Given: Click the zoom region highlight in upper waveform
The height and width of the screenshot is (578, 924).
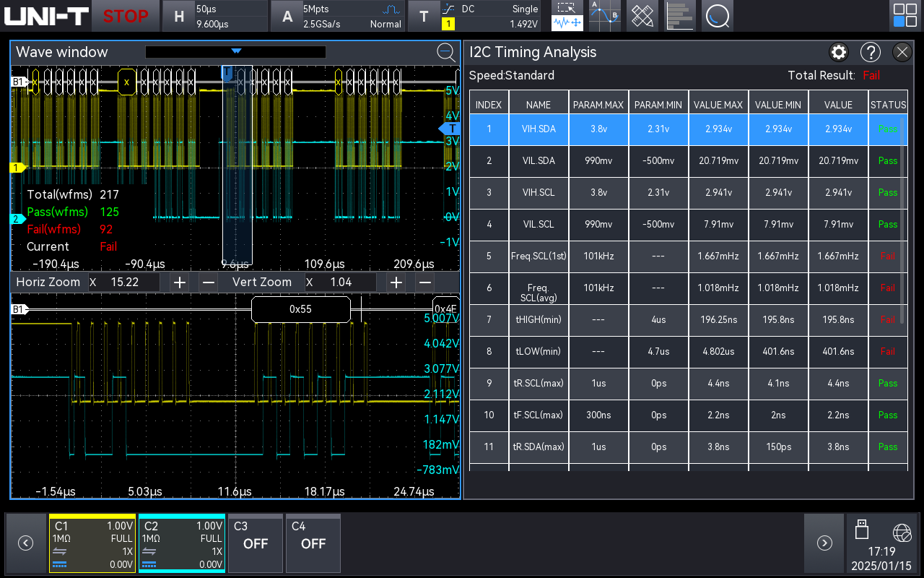Looking at the screenshot, I should tap(237, 165).
